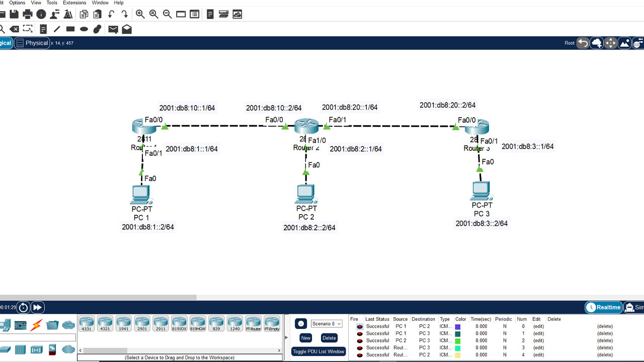The image size is (644, 362).
Task: Toggle the Fire indicator for first PDU row
Action: [360, 326]
